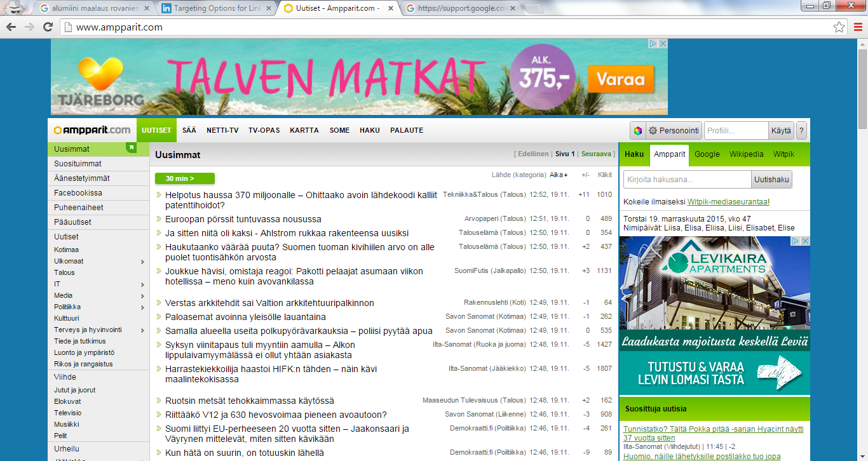Click the arrow icon beside 'Ruotsin metsät tehokkaimmassa käytössä'

[x=159, y=401]
